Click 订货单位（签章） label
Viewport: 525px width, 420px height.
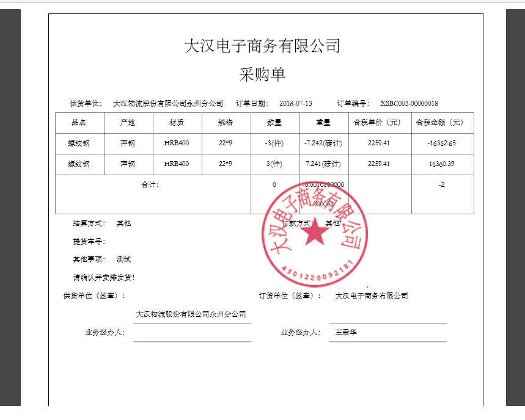pos(290,295)
